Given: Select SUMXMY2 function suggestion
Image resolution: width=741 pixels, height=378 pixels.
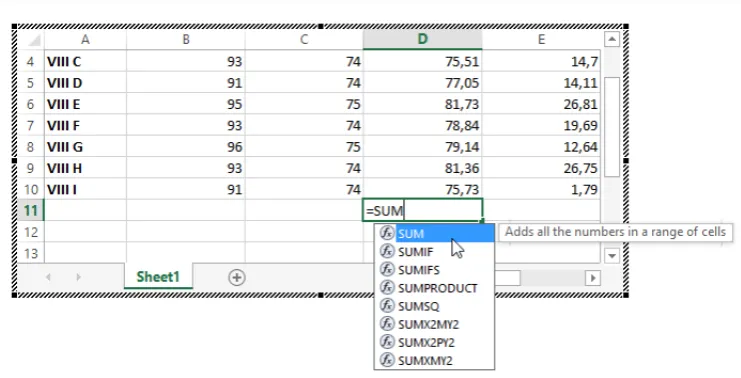Looking at the screenshot, I should [434, 360].
